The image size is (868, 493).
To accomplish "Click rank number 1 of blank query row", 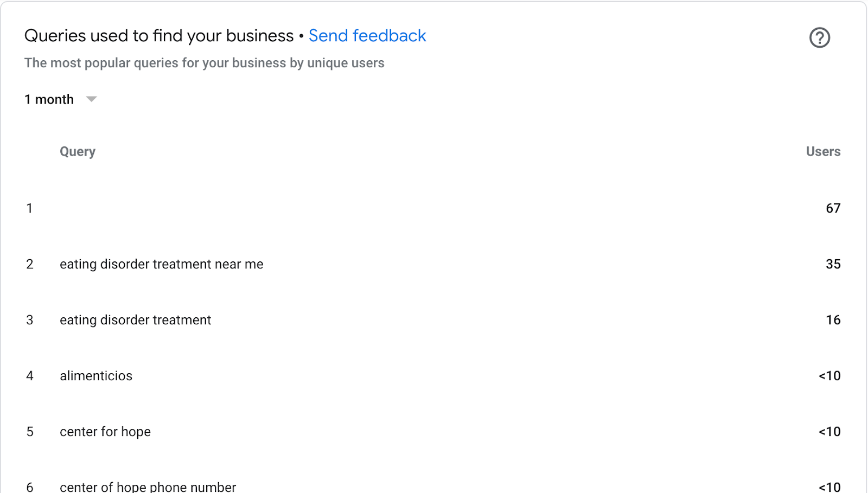I will coord(30,208).
